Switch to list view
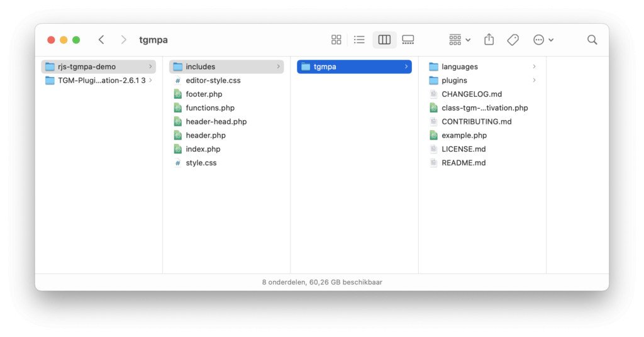 (x=359, y=40)
